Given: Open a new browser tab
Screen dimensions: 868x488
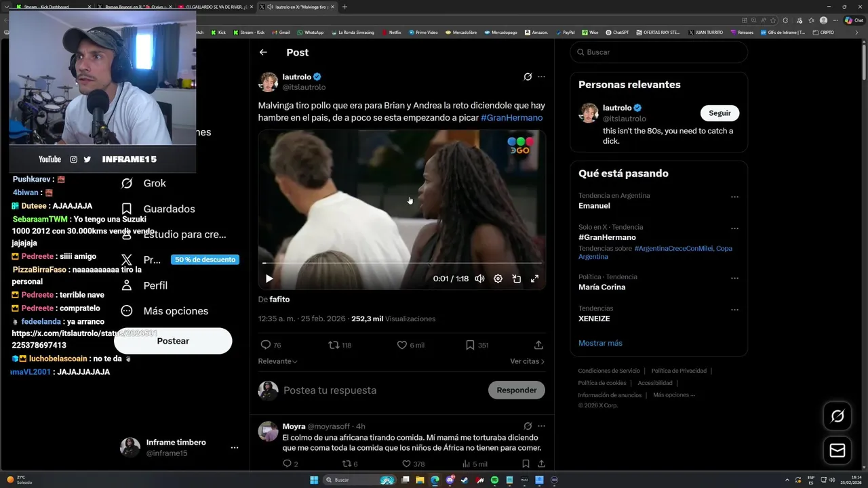Looking at the screenshot, I should click(344, 7).
